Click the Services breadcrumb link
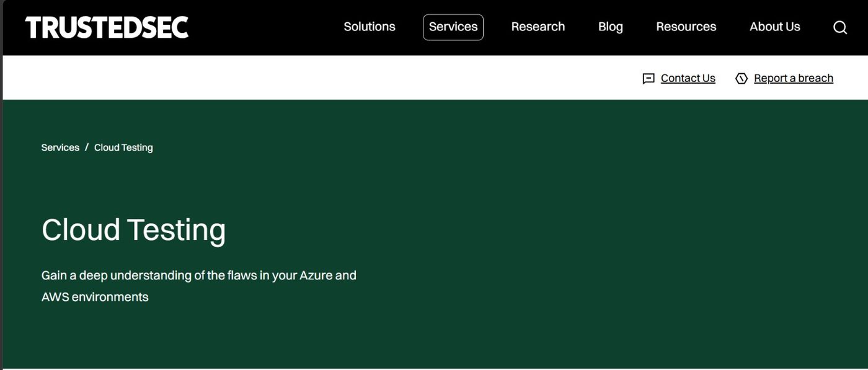 (60, 148)
